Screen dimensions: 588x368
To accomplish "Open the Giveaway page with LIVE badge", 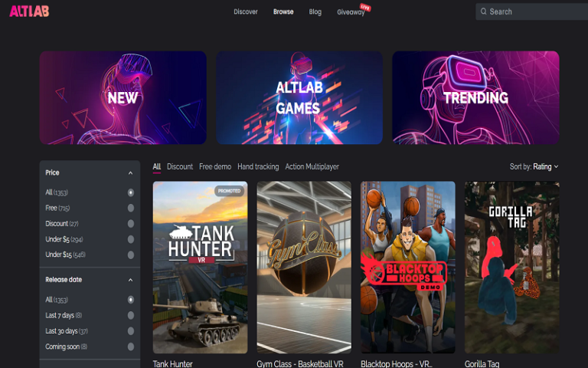I will pyautogui.click(x=351, y=12).
